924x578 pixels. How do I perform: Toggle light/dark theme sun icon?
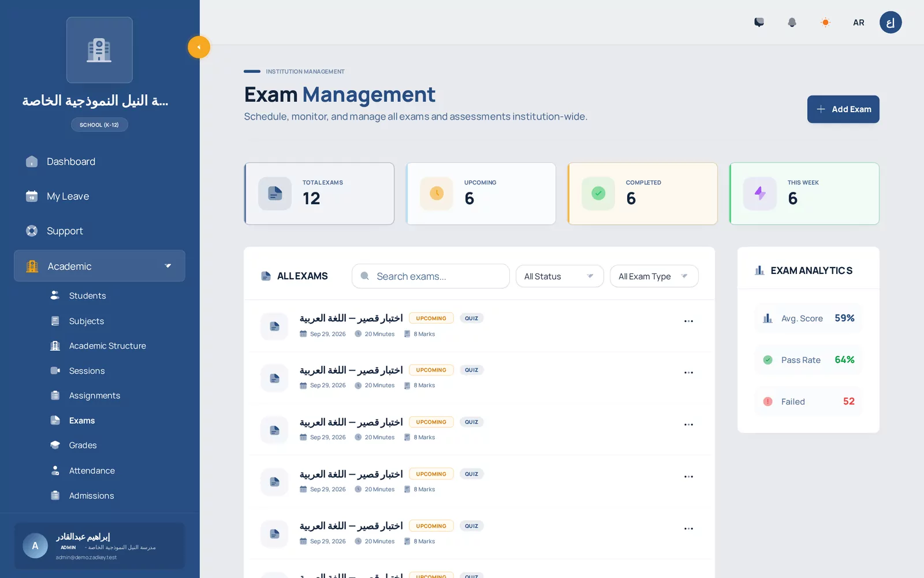coord(825,23)
